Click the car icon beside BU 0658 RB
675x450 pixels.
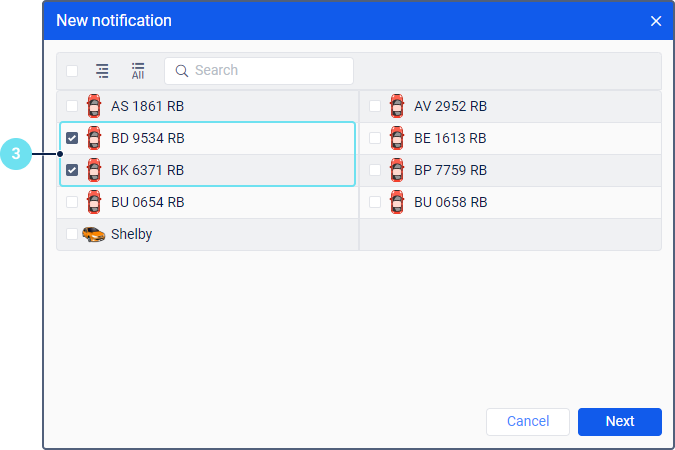click(x=397, y=202)
